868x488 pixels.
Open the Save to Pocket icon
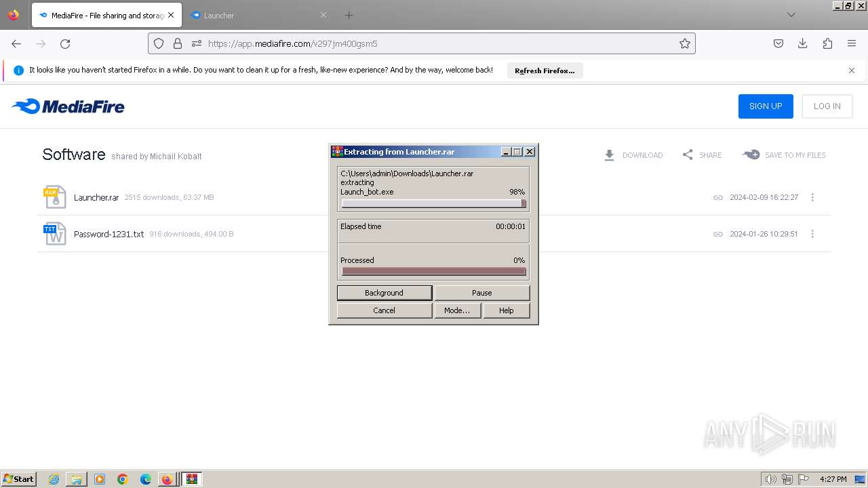click(x=778, y=43)
